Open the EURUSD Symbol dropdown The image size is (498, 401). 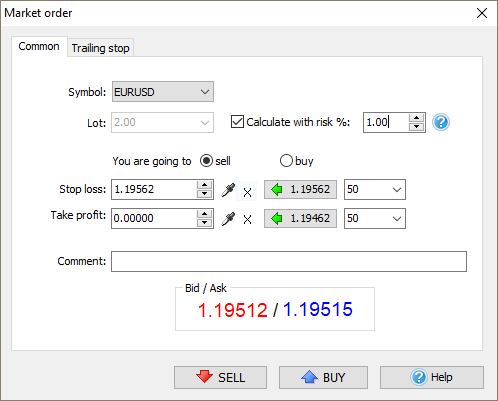point(163,92)
